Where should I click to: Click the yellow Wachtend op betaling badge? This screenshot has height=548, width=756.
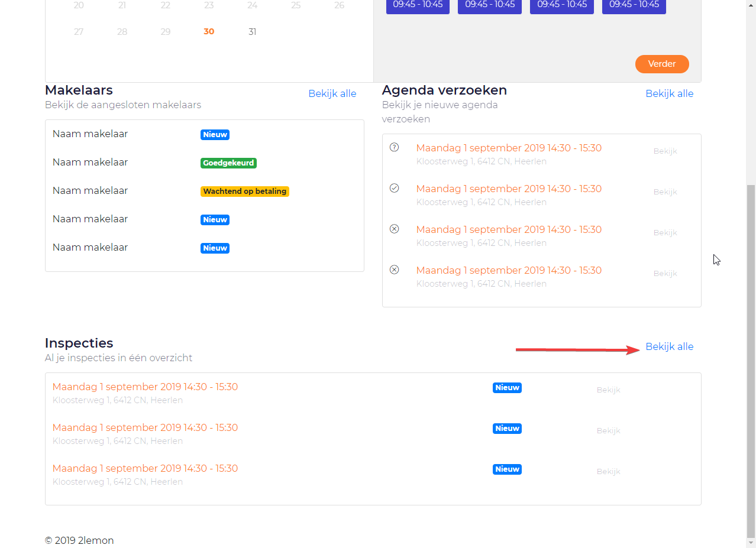pyautogui.click(x=245, y=192)
